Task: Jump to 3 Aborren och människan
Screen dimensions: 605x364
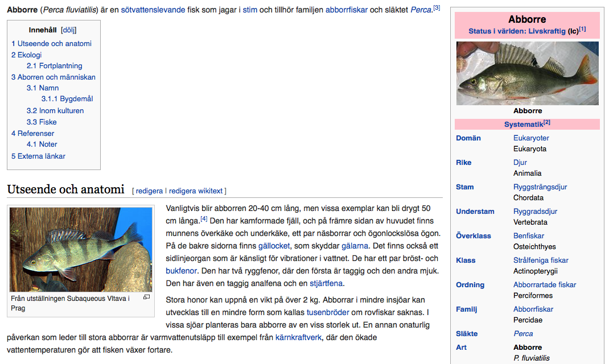Action: tap(53, 77)
